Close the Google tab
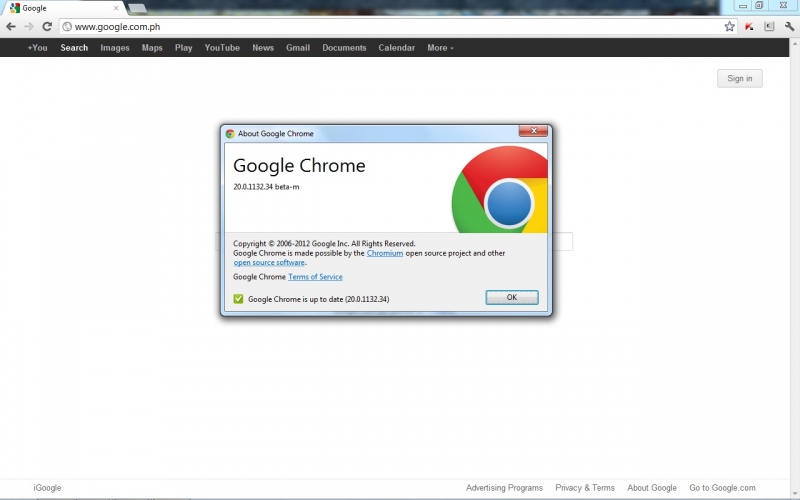Viewport: 800px width, 500px height. (x=115, y=8)
